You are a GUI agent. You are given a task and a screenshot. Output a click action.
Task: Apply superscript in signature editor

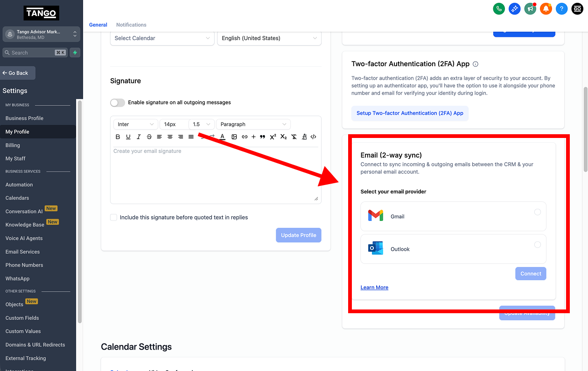pyautogui.click(x=273, y=137)
